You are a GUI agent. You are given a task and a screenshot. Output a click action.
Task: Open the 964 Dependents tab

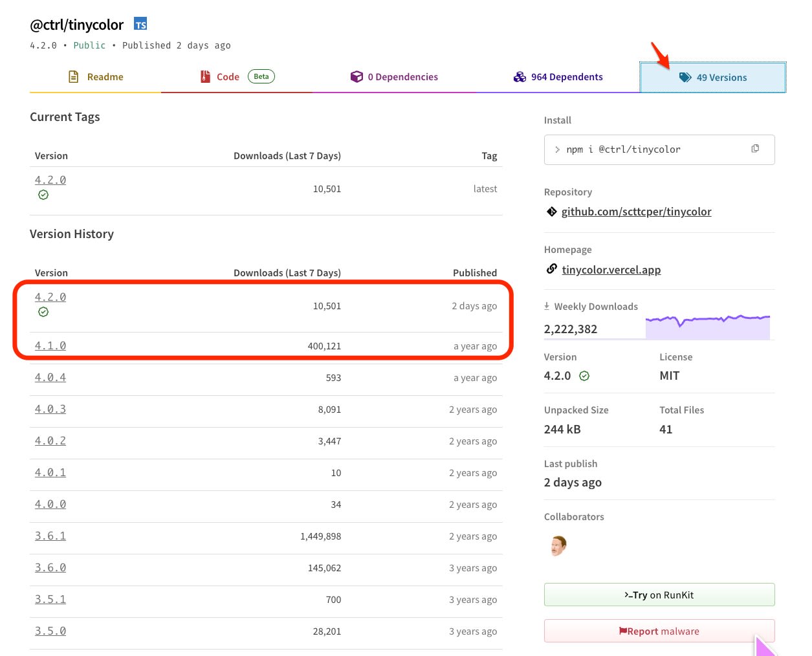[558, 77]
